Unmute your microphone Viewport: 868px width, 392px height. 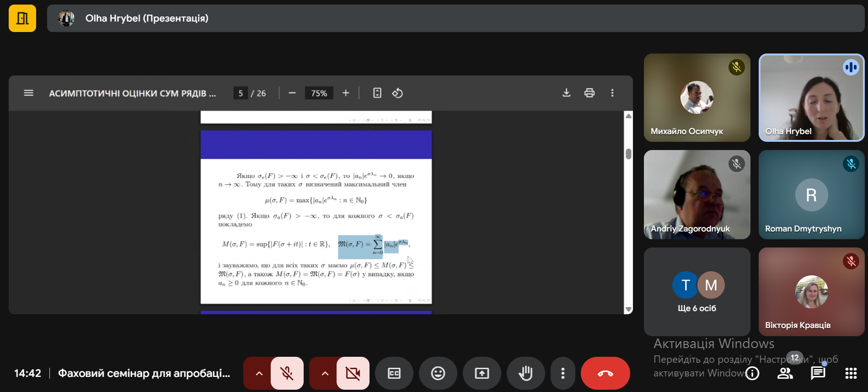point(287,373)
